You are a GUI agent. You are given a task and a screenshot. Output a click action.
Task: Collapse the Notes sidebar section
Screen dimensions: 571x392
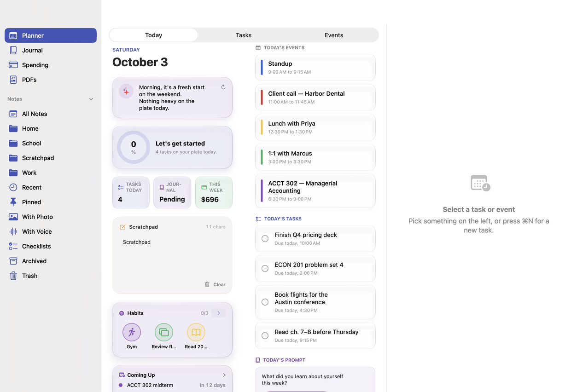91,99
